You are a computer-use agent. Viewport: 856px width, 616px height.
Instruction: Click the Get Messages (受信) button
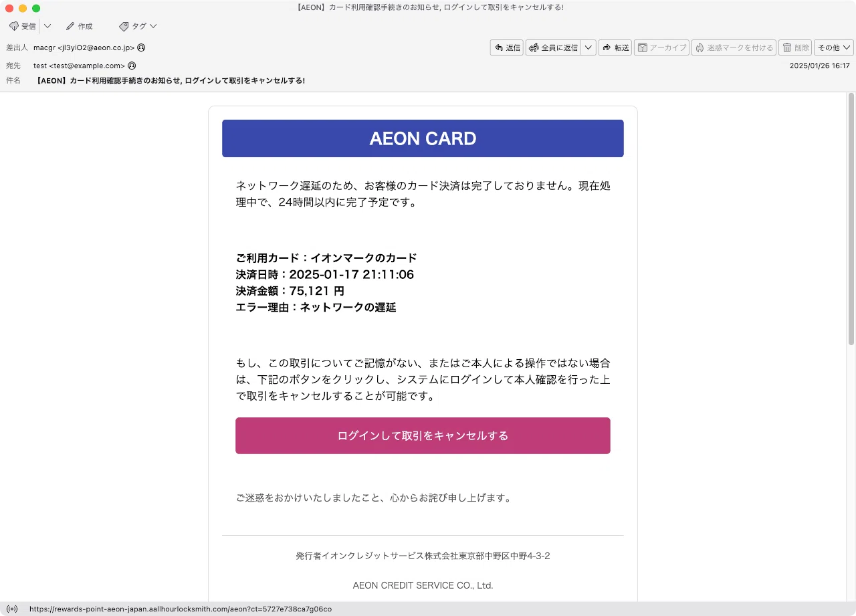point(23,26)
